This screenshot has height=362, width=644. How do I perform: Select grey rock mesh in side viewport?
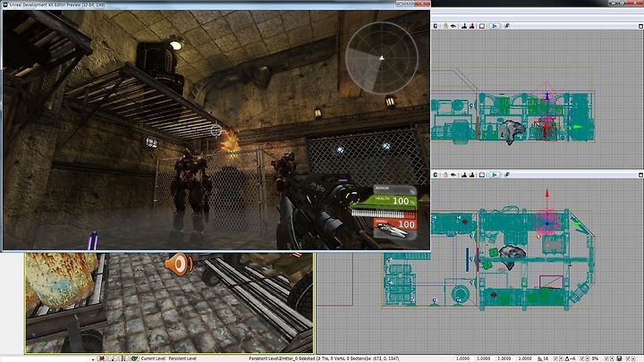click(x=513, y=131)
